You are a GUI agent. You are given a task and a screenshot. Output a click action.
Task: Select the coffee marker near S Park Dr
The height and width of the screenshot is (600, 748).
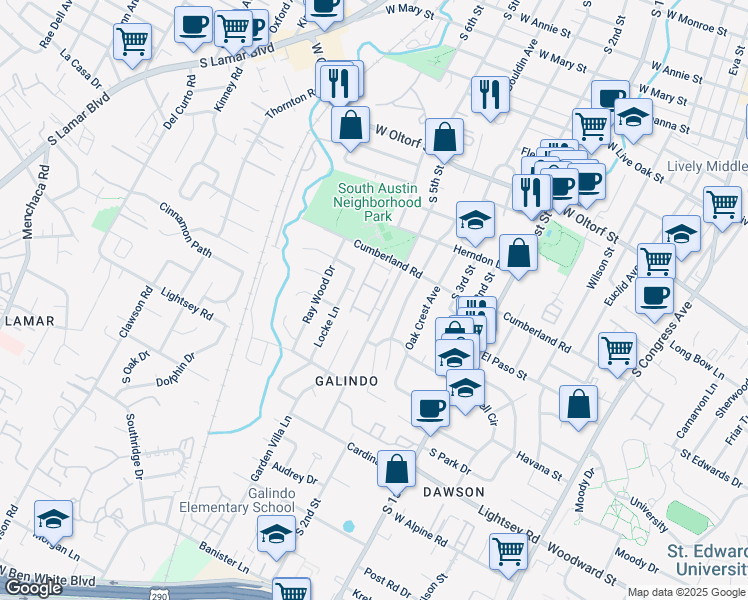click(431, 408)
